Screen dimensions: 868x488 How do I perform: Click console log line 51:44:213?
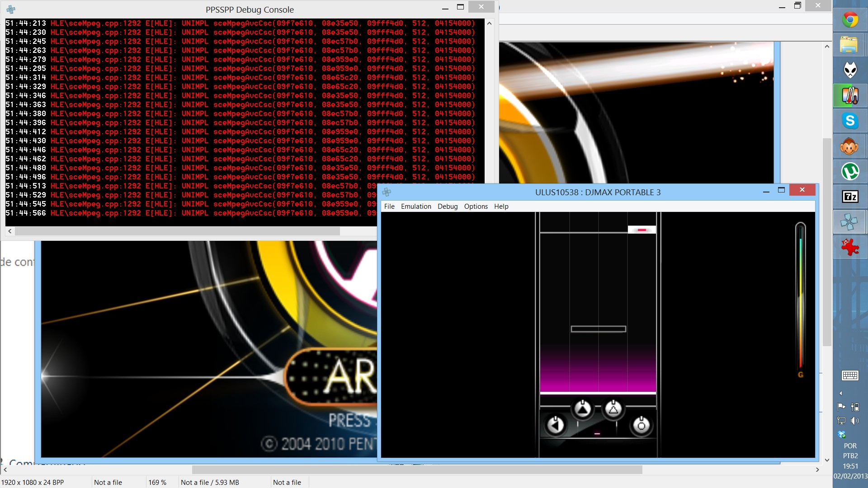240,23
